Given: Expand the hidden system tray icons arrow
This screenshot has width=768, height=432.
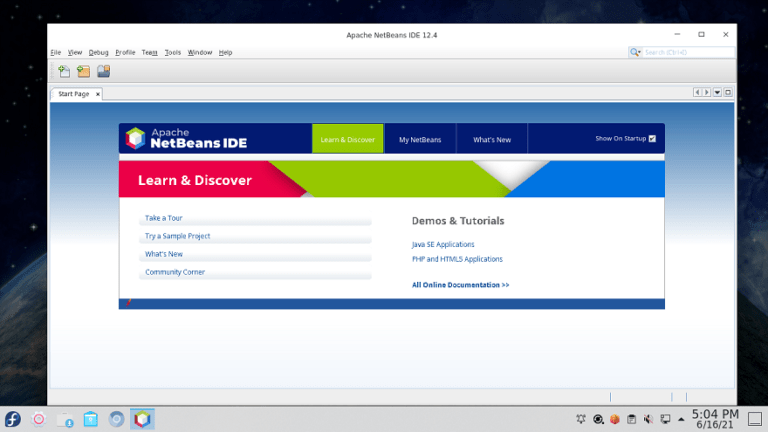Looking at the screenshot, I should coord(681,419).
